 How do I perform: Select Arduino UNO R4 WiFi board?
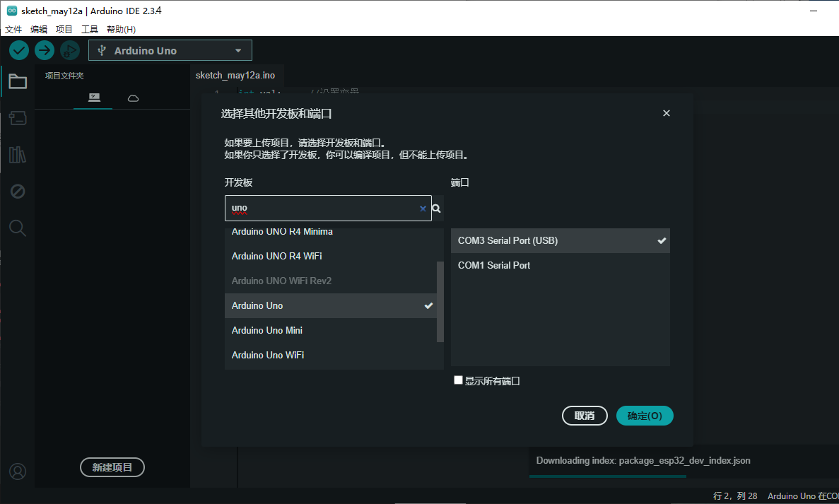coord(331,257)
